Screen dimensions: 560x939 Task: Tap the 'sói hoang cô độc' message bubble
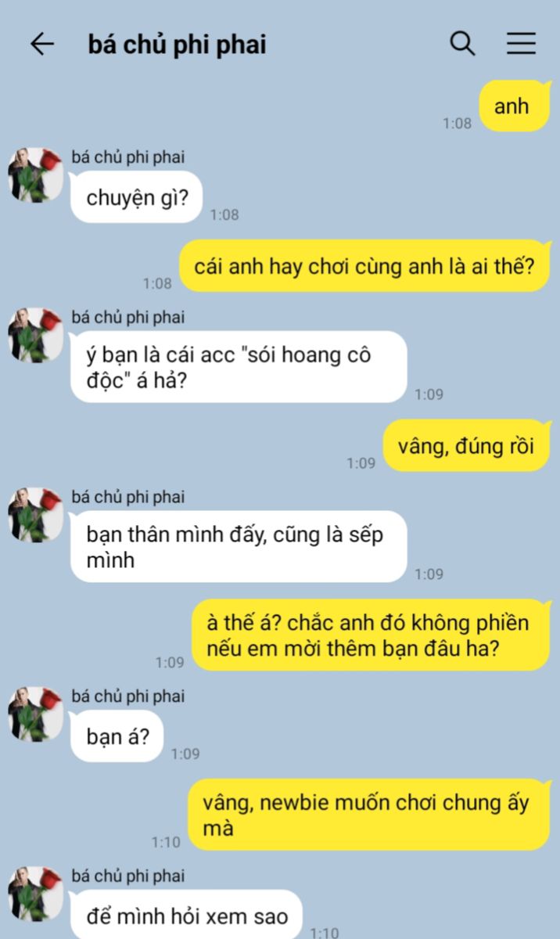point(239,367)
